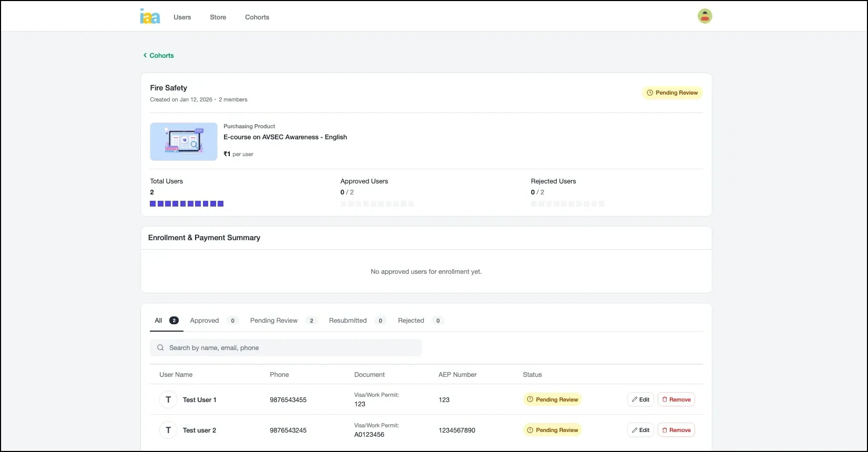Open the Users menu in navbar
The image size is (868, 452).
pyautogui.click(x=182, y=17)
